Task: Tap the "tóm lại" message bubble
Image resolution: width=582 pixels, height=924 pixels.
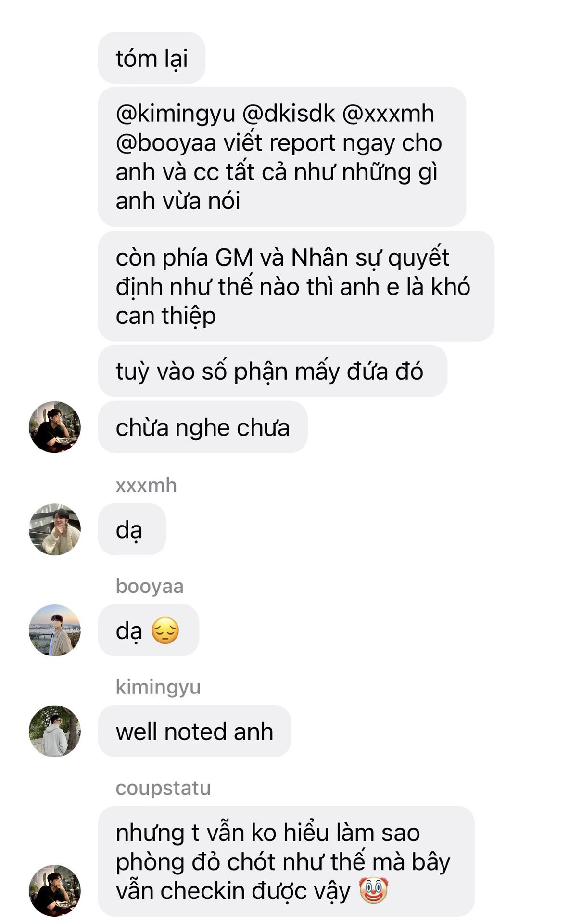Action: (152, 58)
